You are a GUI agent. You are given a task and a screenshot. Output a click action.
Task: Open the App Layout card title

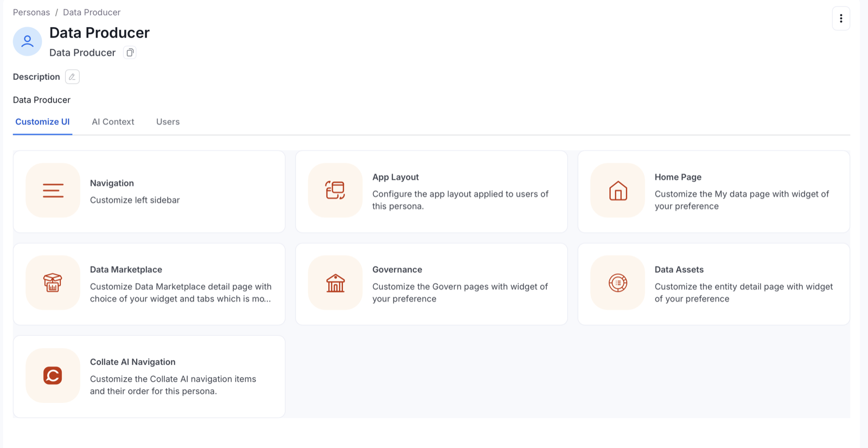[x=395, y=177]
